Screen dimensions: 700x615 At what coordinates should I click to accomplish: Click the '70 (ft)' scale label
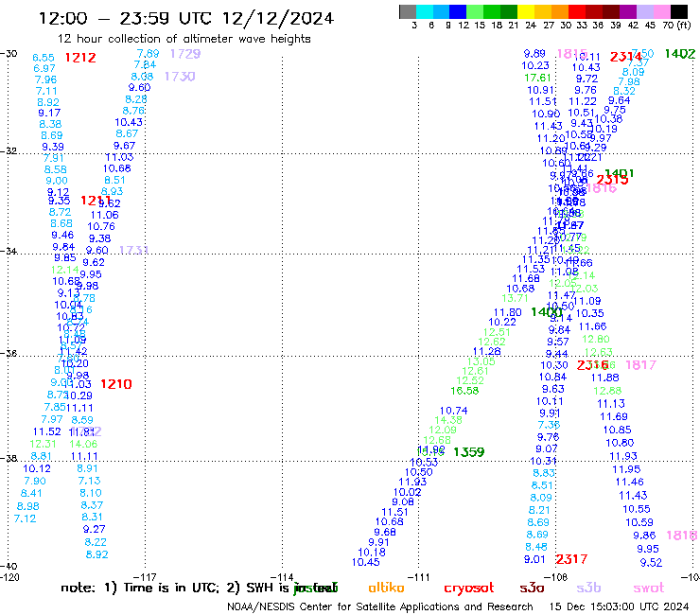(x=676, y=25)
